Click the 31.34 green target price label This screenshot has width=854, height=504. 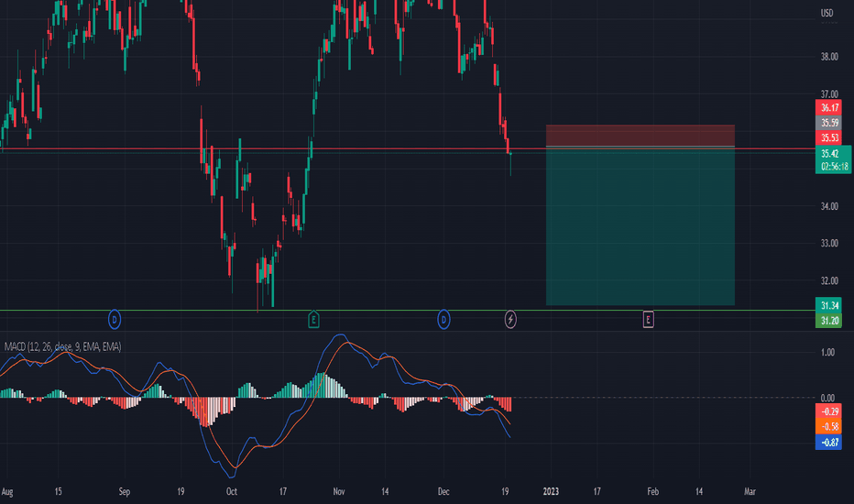tap(829, 305)
